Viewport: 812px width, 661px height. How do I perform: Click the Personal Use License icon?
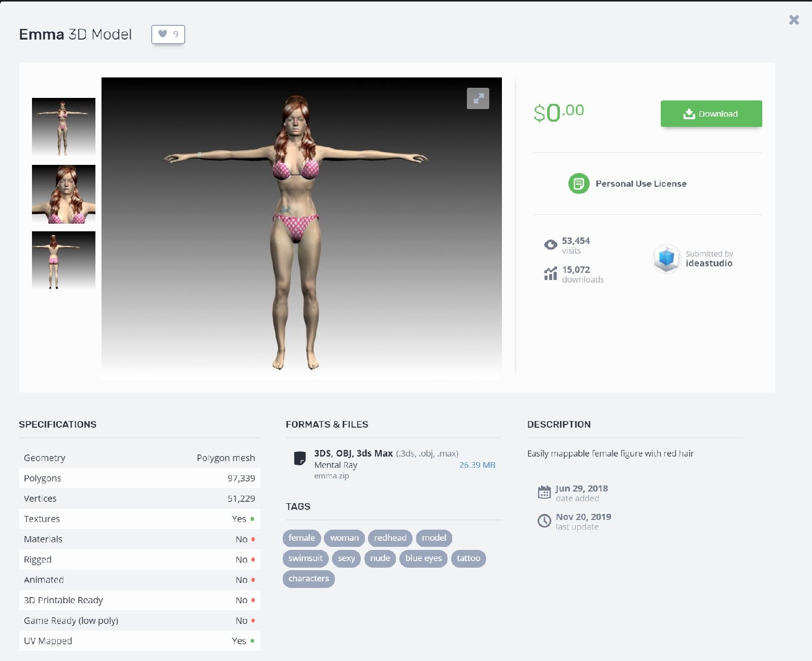[x=579, y=184]
